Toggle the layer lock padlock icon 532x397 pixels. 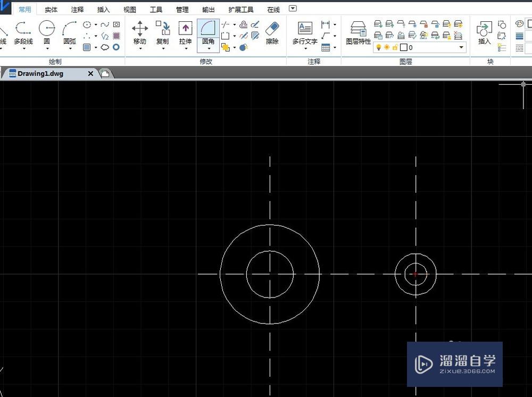pos(395,47)
